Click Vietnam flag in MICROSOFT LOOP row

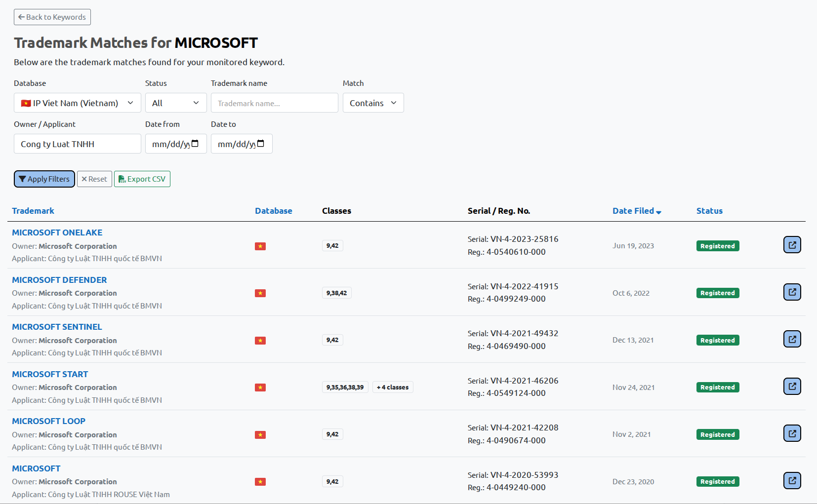point(260,435)
